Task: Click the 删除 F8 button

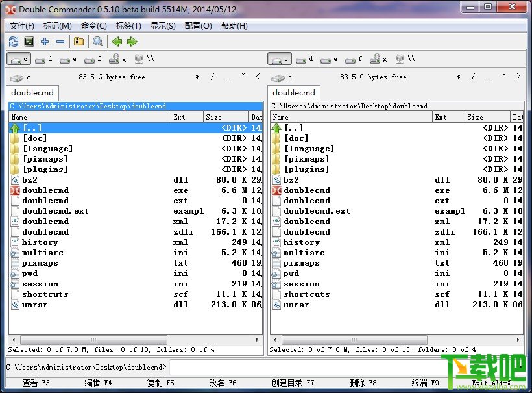Action: tap(361, 383)
